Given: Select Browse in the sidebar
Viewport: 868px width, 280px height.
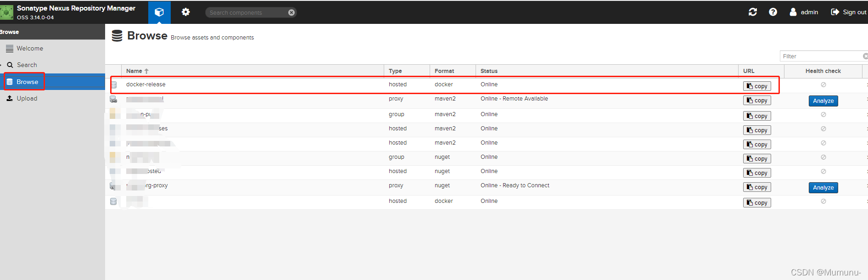Looking at the screenshot, I should click(x=52, y=82).
